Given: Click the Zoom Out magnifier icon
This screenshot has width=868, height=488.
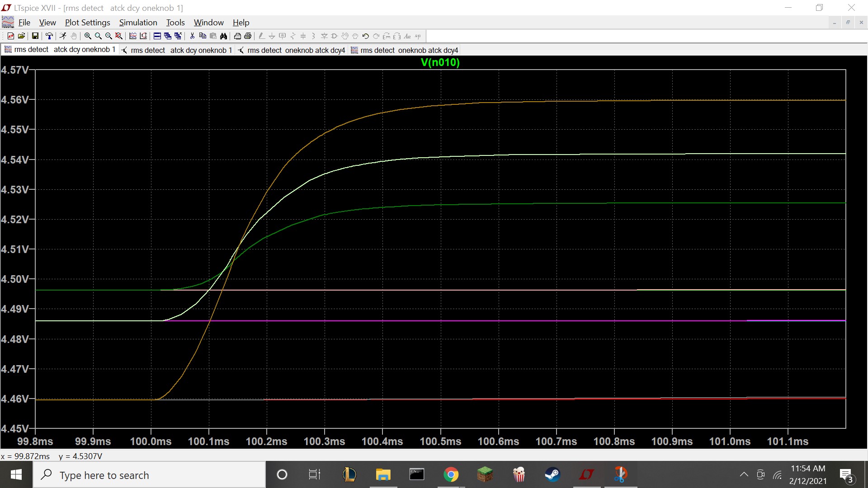Looking at the screenshot, I should pos(108,36).
